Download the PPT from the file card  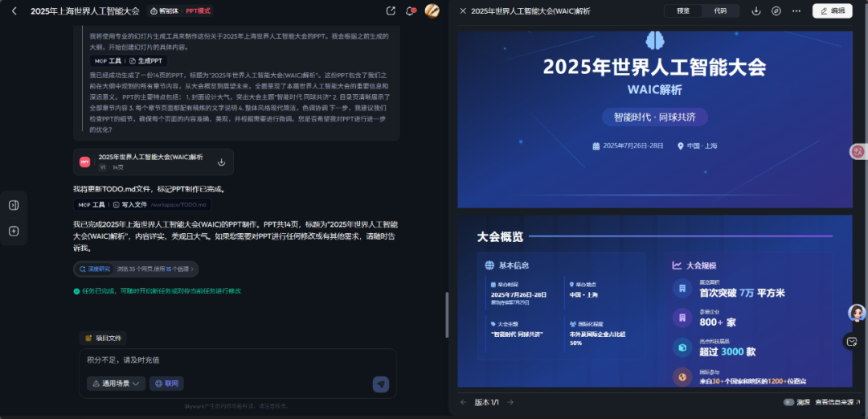click(222, 162)
